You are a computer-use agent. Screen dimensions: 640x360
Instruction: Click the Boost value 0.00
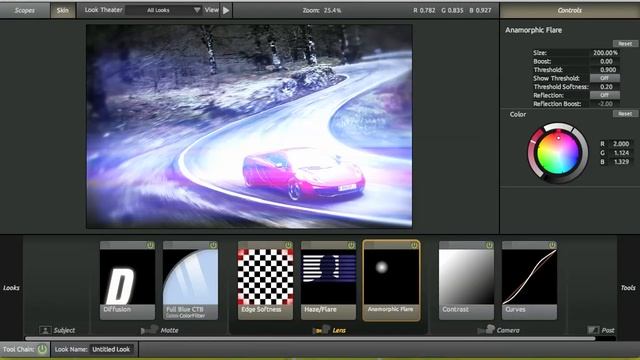coord(605,61)
